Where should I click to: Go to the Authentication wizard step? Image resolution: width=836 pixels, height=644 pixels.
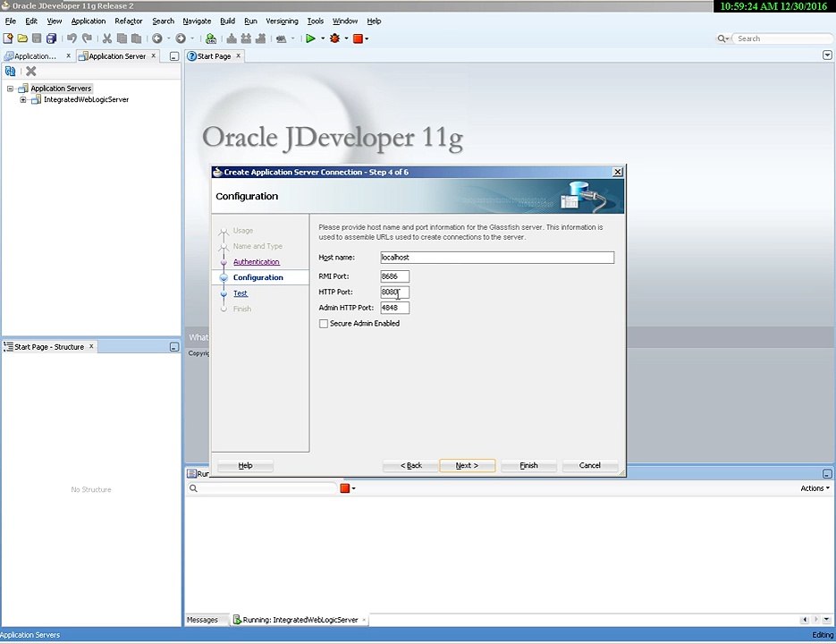pos(256,262)
